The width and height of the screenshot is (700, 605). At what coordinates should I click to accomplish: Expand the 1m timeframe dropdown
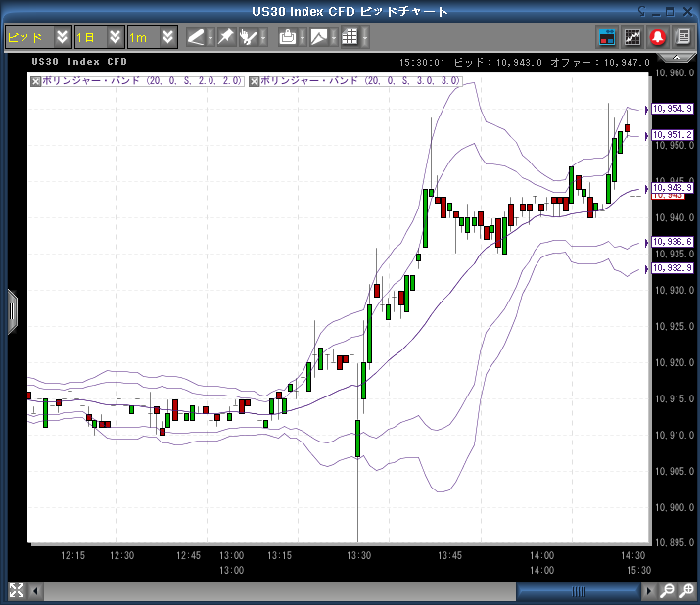click(167, 37)
